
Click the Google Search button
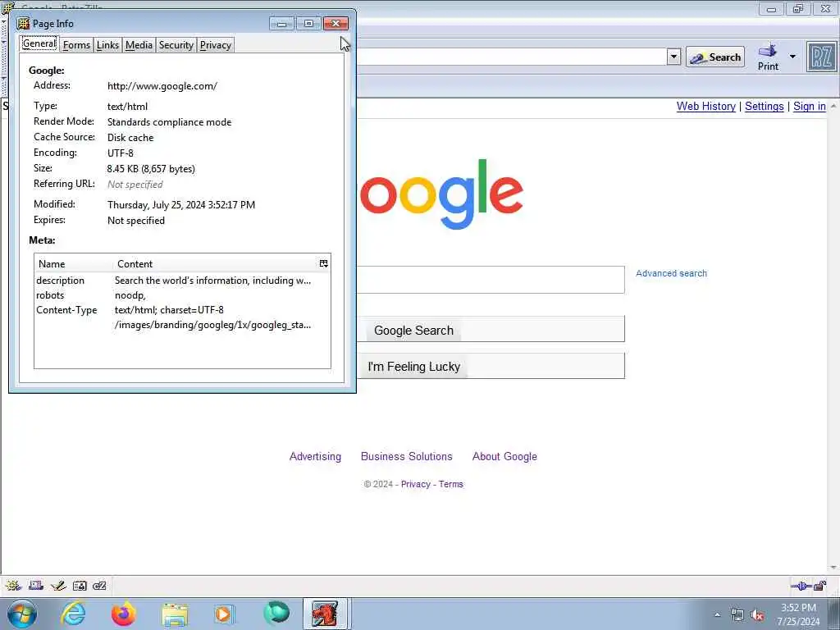click(413, 330)
